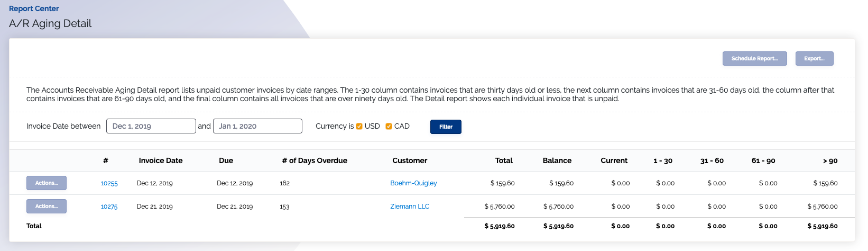Open the Report Center link

tap(34, 8)
